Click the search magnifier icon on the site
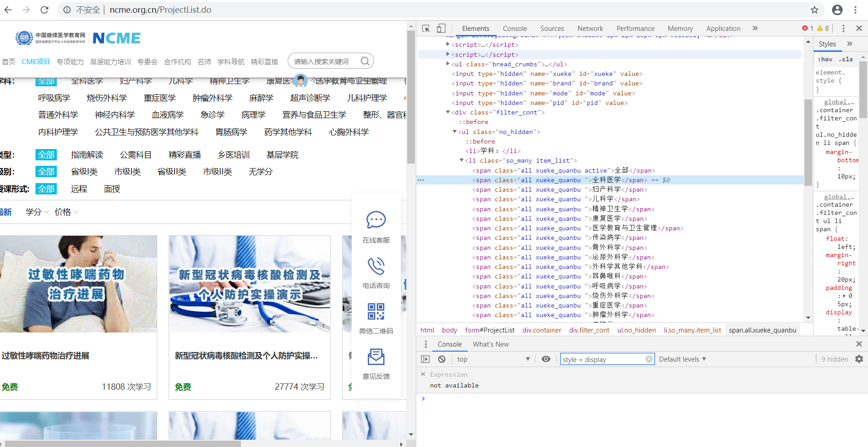868x447 pixels. coord(365,61)
